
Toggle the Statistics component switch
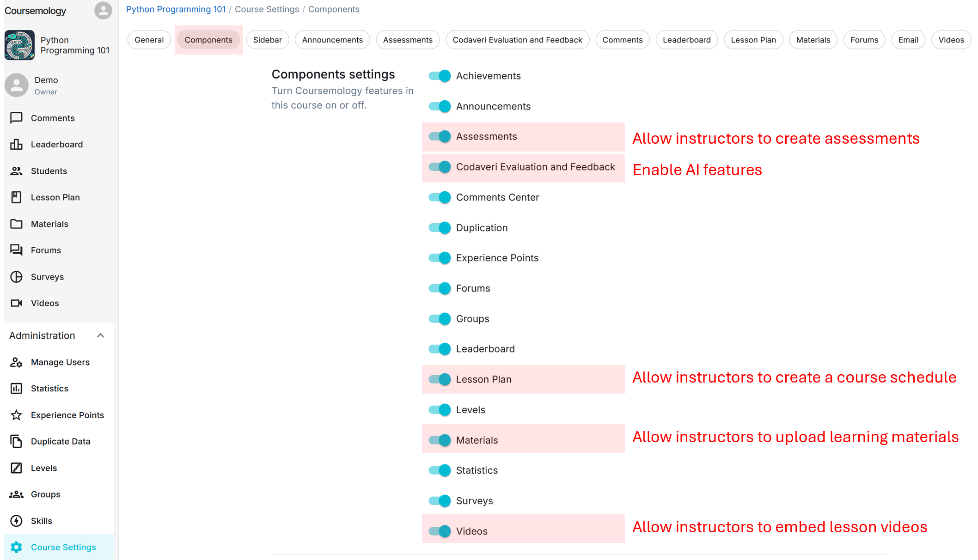coord(439,470)
